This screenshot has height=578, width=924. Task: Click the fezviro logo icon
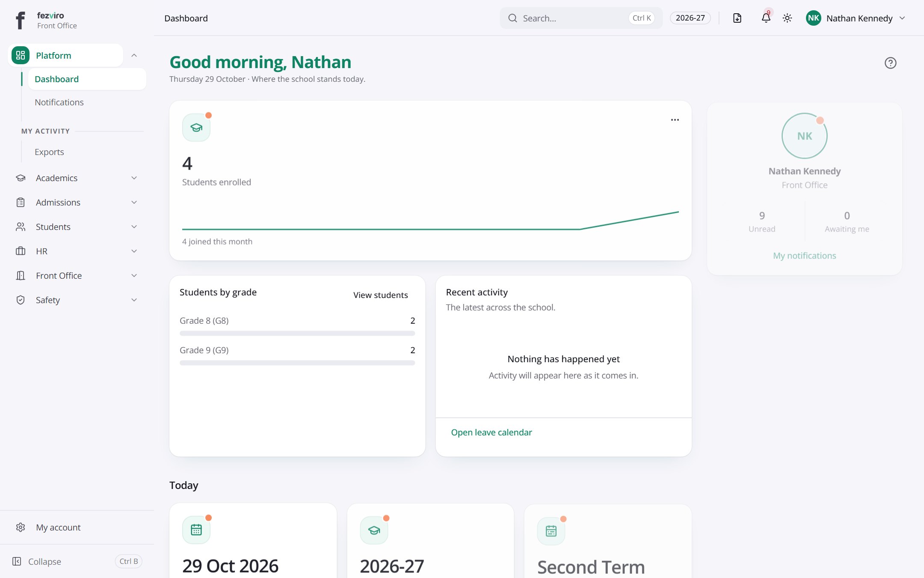pos(20,20)
